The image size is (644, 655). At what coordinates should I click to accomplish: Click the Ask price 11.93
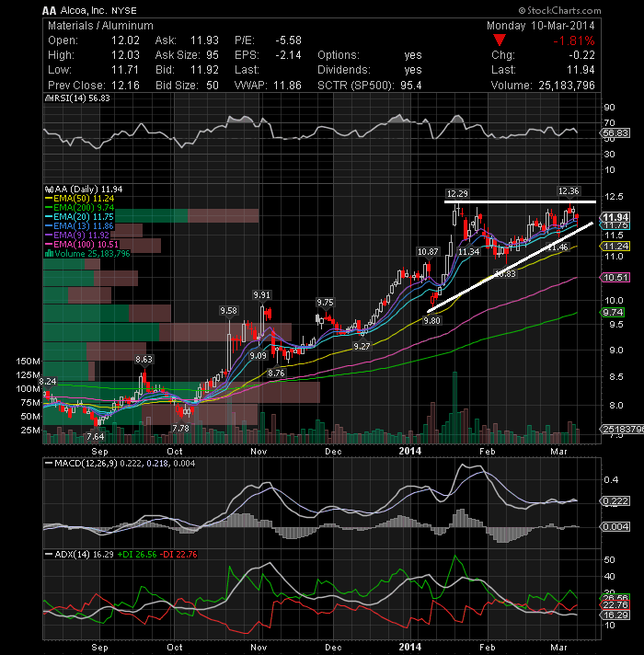click(204, 40)
